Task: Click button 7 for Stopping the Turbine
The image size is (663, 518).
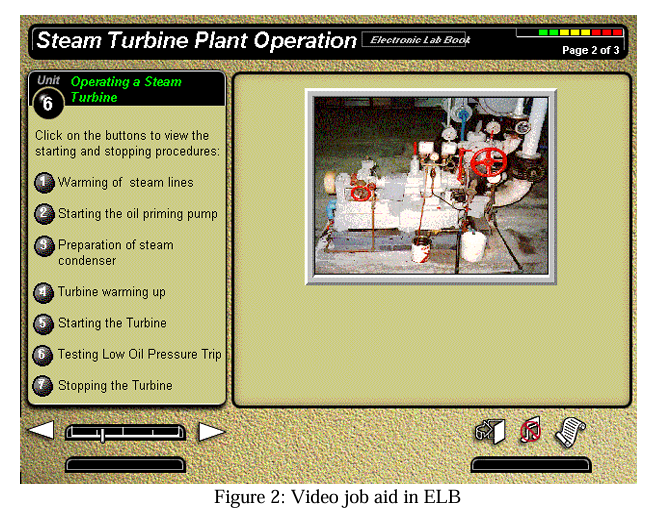Action: point(44,386)
